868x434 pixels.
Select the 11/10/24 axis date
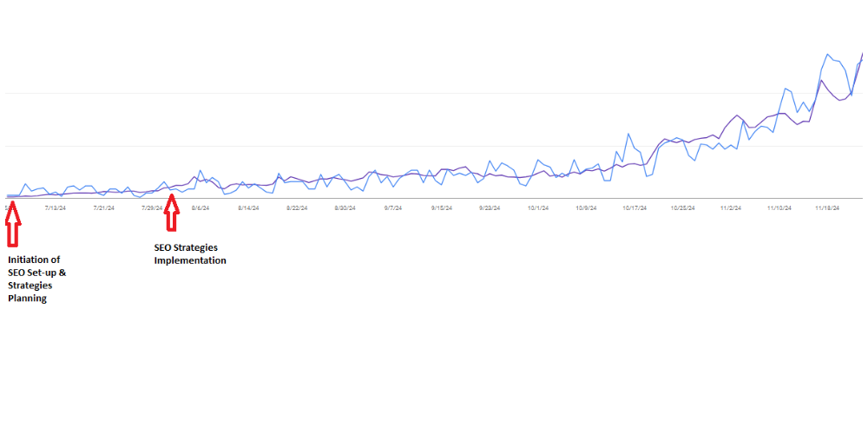[x=779, y=208]
